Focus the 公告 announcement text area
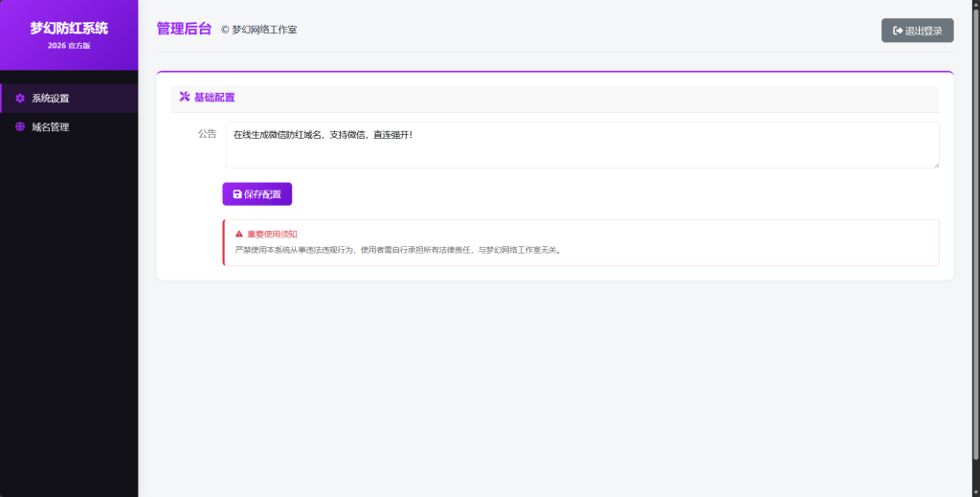Image resolution: width=980 pixels, height=497 pixels. tap(582, 146)
